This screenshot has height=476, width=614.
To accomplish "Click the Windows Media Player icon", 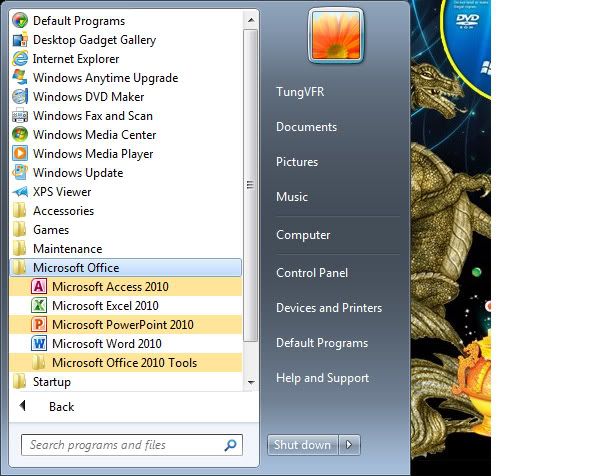I will 20,153.
